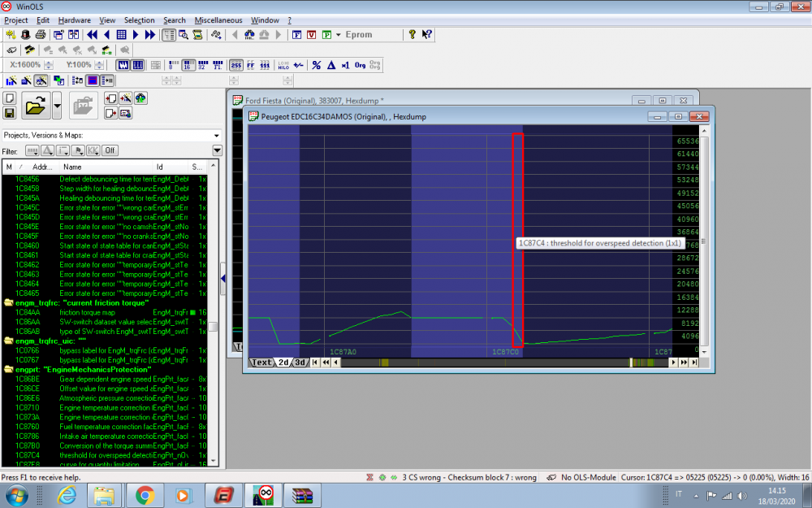Switch to the 2d tab in hexdump
812x508 pixels.
(x=283, y=363)
